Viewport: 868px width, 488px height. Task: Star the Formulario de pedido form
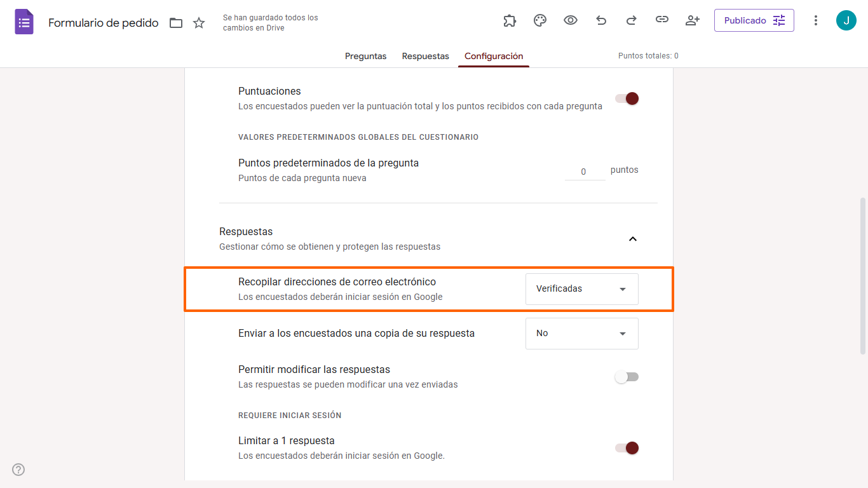(199, 24)
